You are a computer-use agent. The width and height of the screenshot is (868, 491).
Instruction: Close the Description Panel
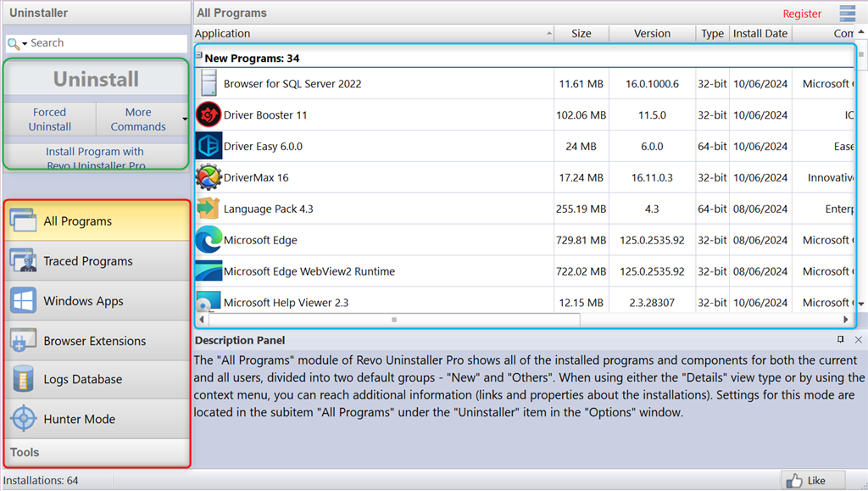[x=858, y=339]
